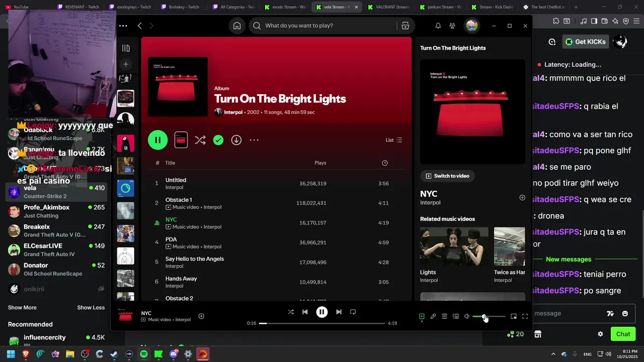Open the album's three-dot more options menu

[x=254, y=140]
